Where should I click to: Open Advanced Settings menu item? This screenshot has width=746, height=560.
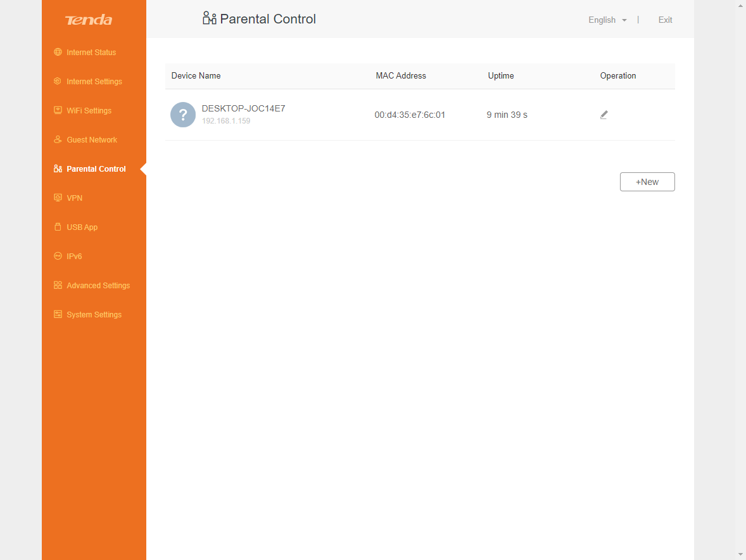point(98,286)
